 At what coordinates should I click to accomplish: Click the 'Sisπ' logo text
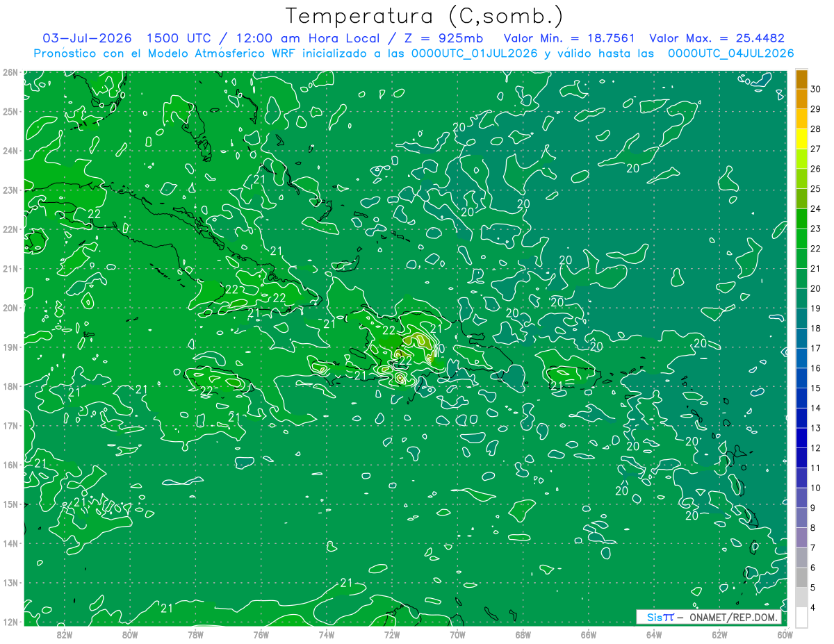[x=660, y=617]
